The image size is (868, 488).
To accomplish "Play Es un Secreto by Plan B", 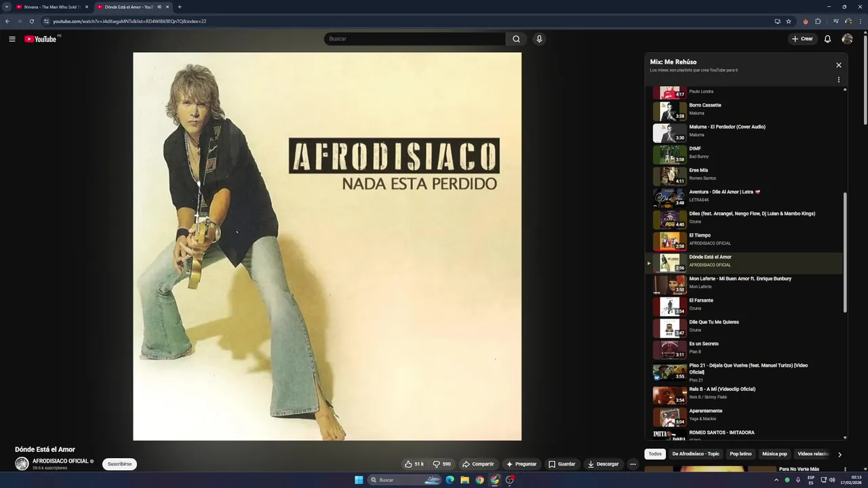I will point(744,349).
